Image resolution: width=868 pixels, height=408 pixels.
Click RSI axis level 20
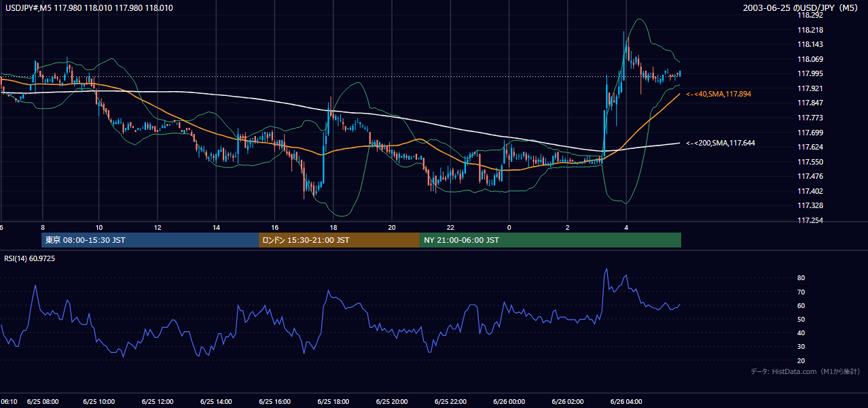point(801,360)
